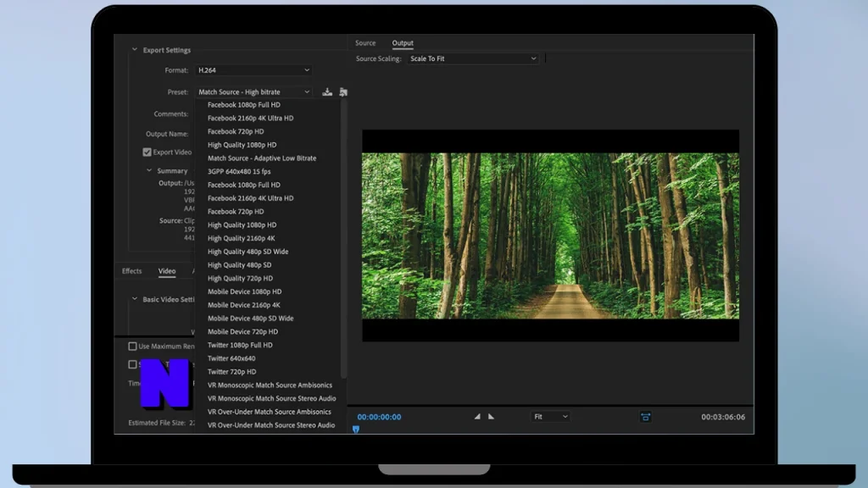The height and width of the screenshot is (488, 868).
Task: Enable Use Maximum Render Quality checkbox
Action: (x=132, y=347)
